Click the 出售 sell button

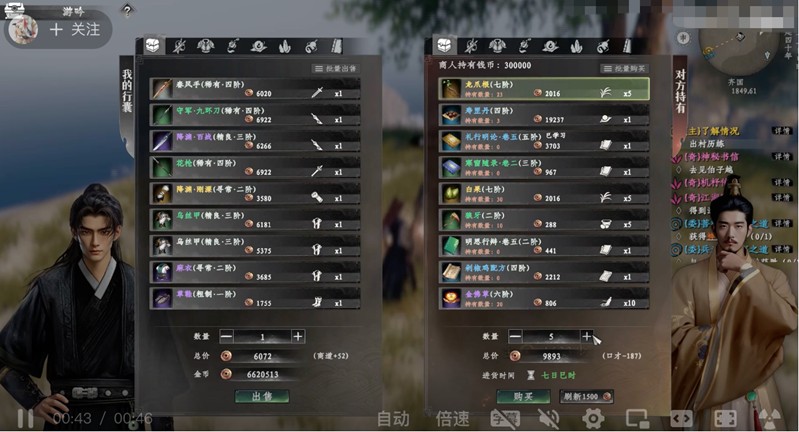[262, 396]
